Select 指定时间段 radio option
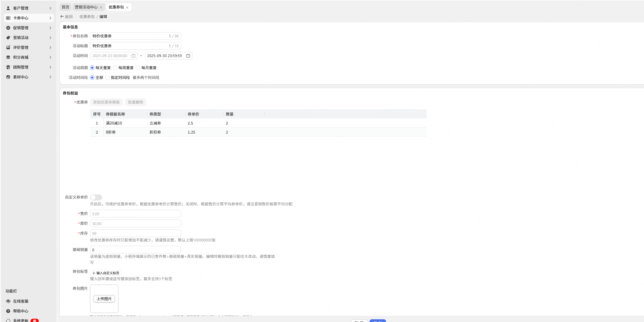This screenshot has width=644, height=322. tap(108, 78)
